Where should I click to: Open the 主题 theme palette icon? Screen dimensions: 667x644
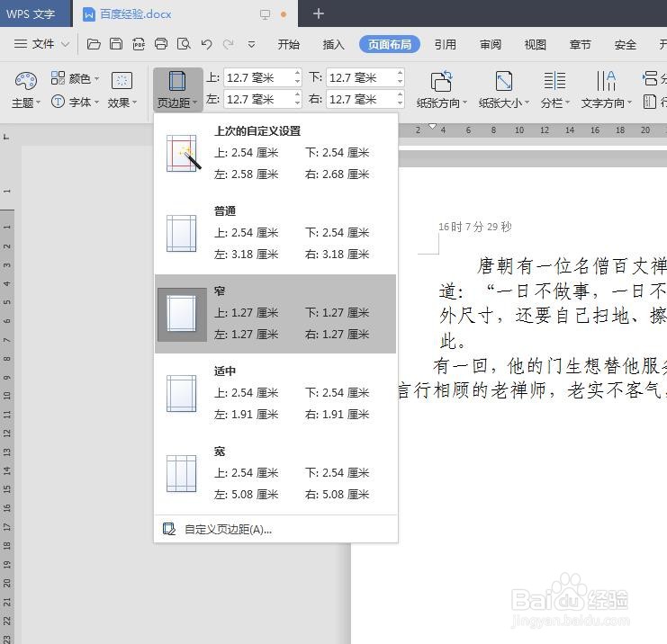tap(26, 80)
